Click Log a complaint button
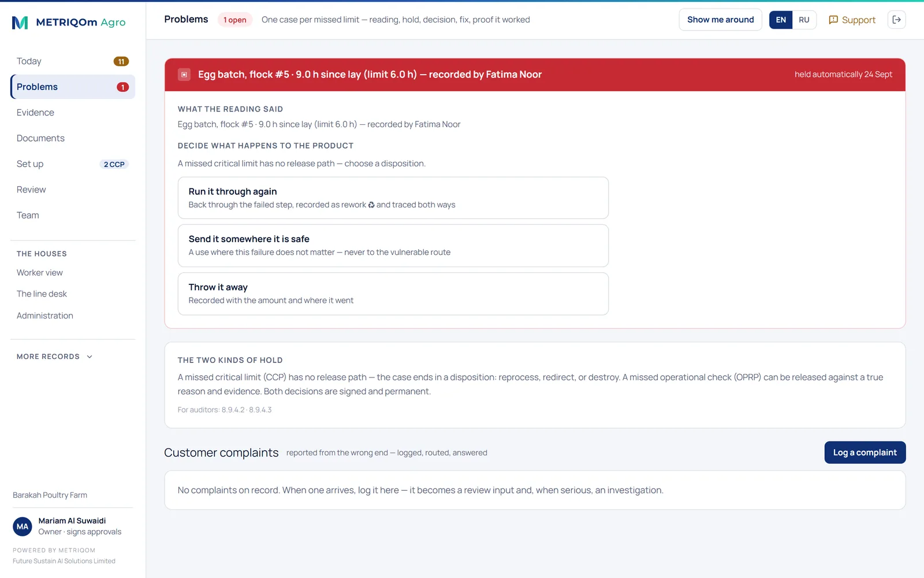This screenshot has height=578, width=924. click(x=865, y=453)
